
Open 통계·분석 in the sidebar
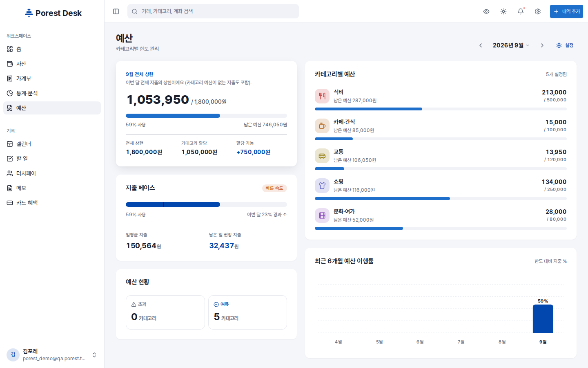point(52,93)
